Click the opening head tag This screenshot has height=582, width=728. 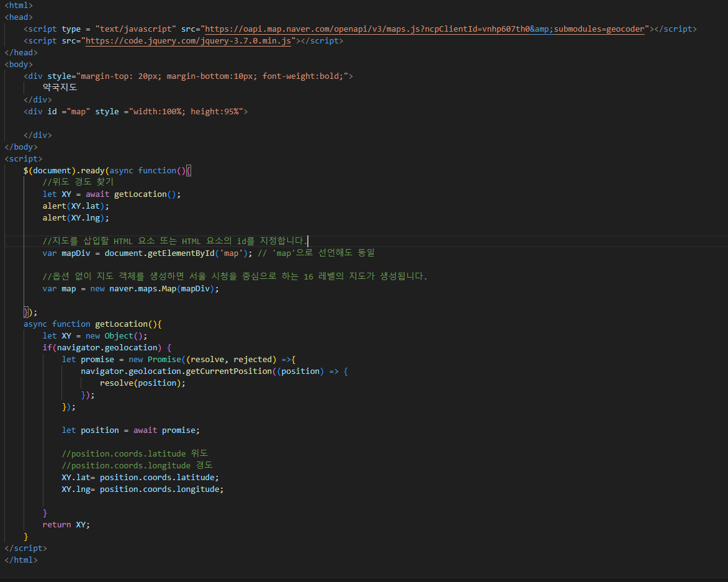coord(19,17)
